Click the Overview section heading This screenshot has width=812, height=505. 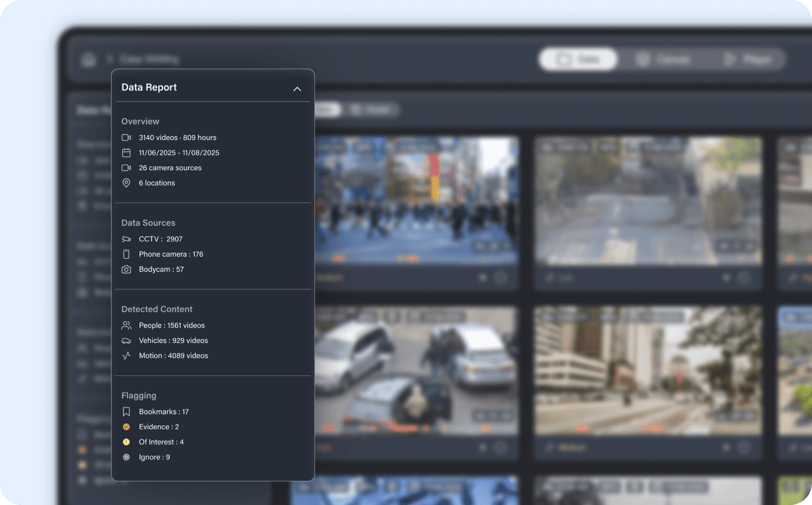tap(140, 121)
